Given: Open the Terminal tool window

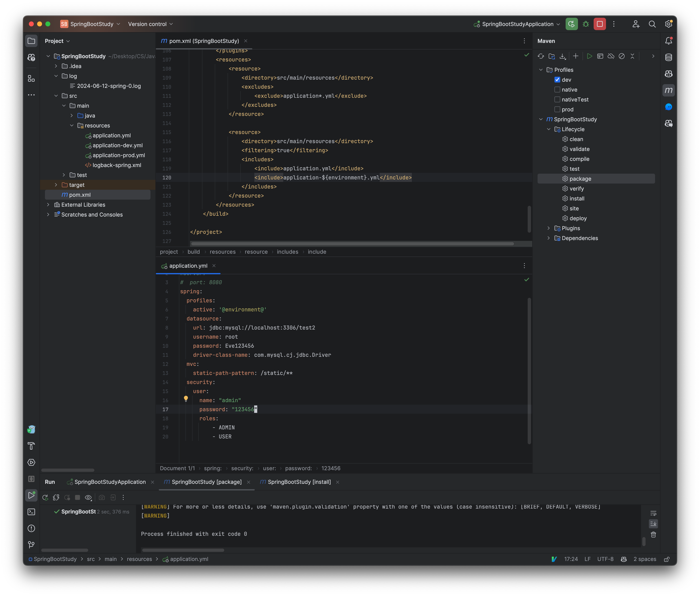Looking at the screenshot, I should (x=31, y=512).
